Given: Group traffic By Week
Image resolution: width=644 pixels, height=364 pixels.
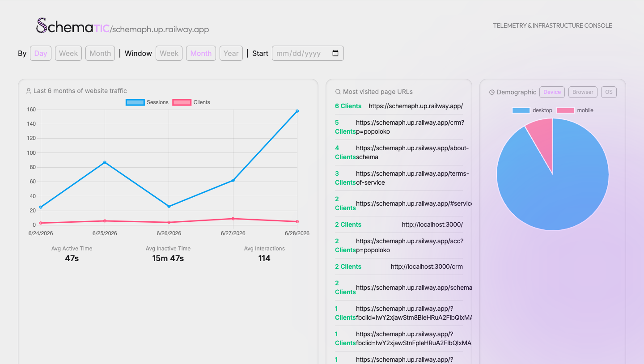Looking at the screenshot, I should 68,53.
